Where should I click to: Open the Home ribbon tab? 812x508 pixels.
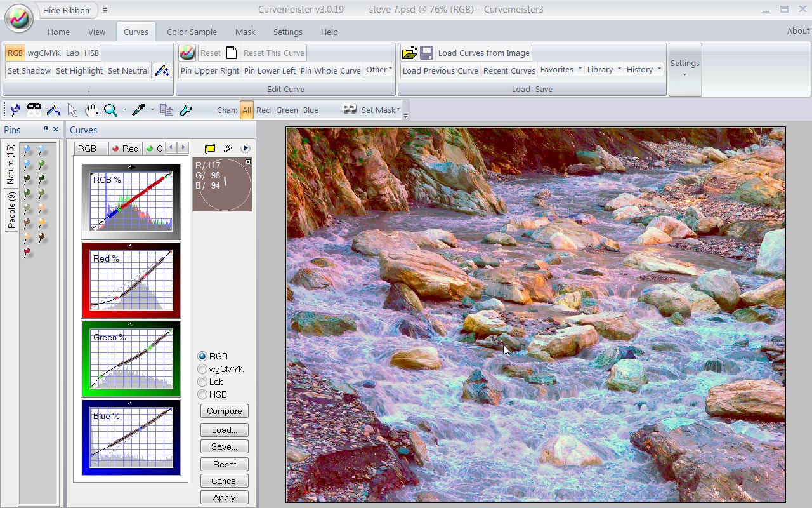(x=58, y=32)
